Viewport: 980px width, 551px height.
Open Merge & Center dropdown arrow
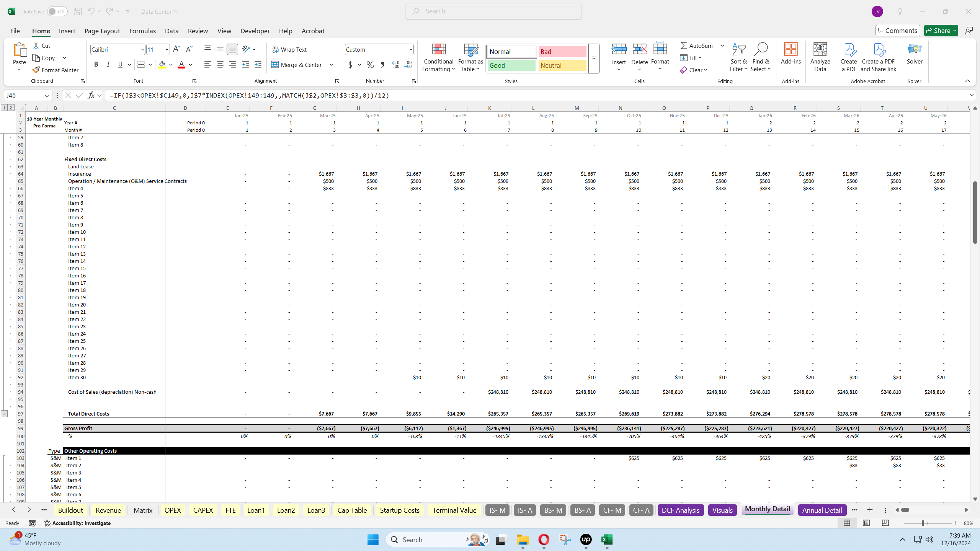pyautogui.click(x=331, y=65)
